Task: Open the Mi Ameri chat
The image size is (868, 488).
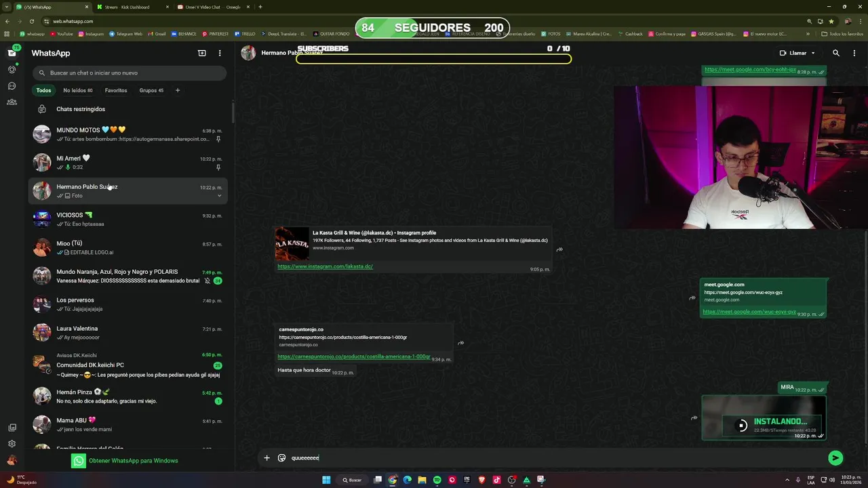Action: click(128, 163)
